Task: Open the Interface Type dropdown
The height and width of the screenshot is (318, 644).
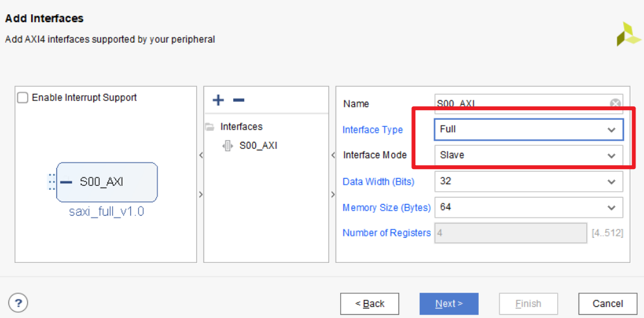Action: pyautogui.click(x=529, y=130)
